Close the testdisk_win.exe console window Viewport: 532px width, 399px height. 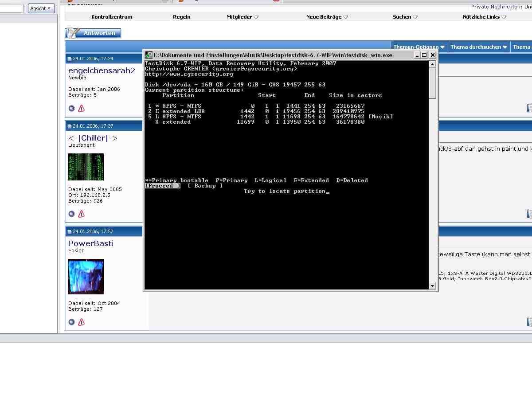coord(433,55)
